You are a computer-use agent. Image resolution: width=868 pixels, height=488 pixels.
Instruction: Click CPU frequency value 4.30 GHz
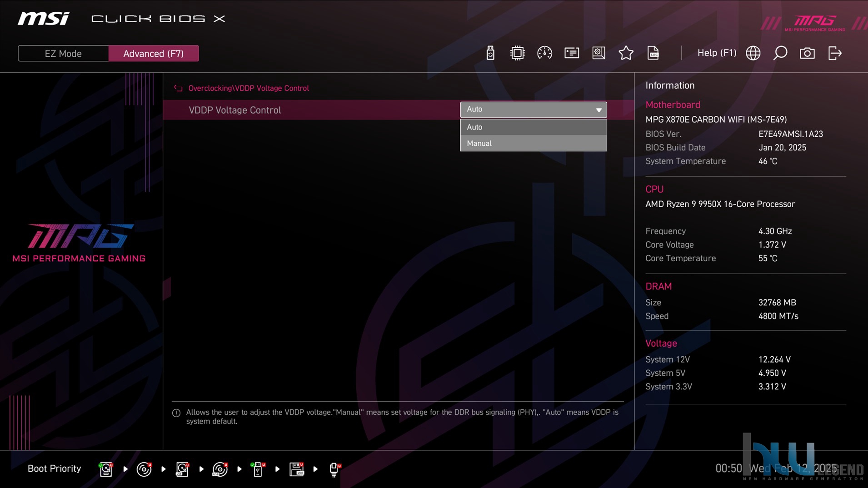(775, 231)
